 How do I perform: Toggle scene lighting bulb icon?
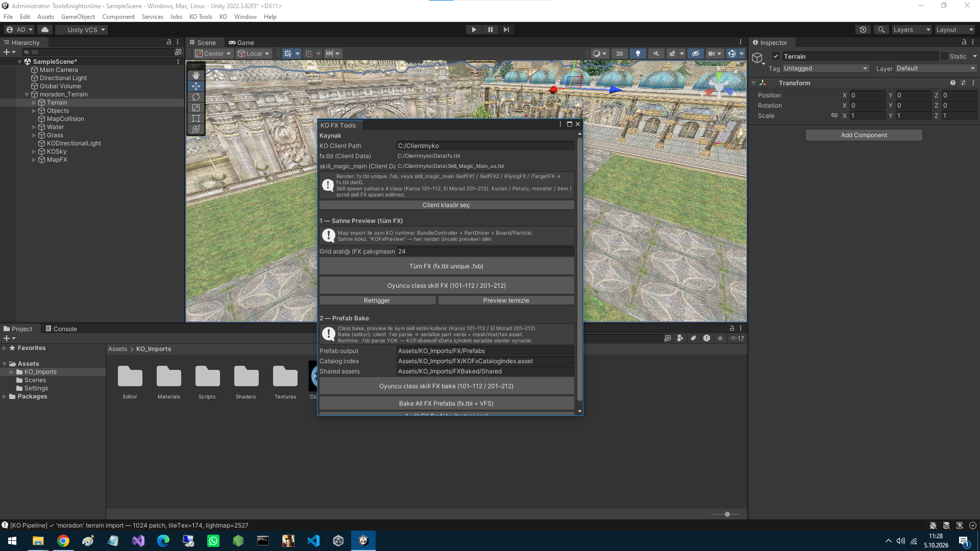coord(638,54)
